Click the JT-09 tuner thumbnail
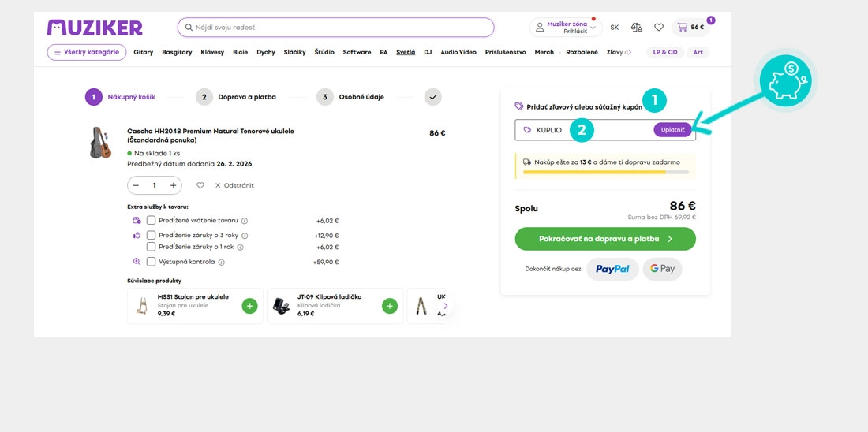The width and height of the screenshot is (868, 432). (x=282, y=306)
